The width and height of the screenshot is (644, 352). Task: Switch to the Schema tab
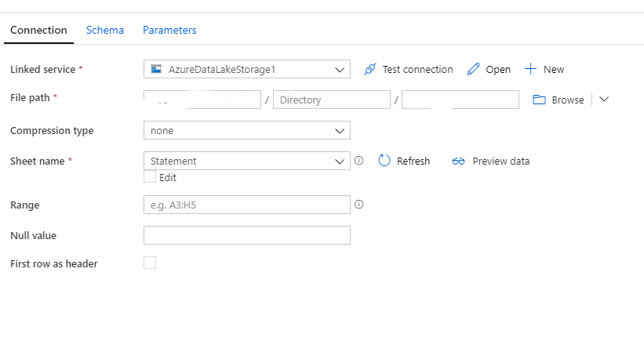[x=105, y=30]
